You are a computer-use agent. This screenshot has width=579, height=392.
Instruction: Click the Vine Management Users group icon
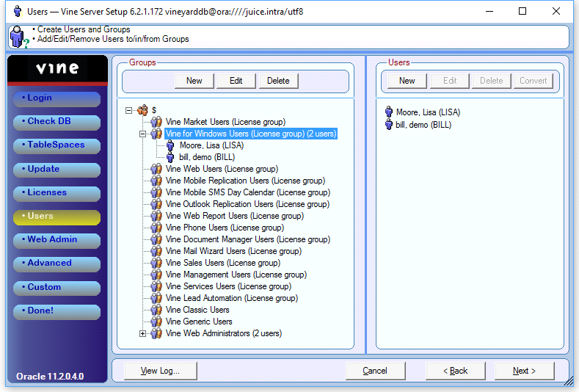coord(156,275)
